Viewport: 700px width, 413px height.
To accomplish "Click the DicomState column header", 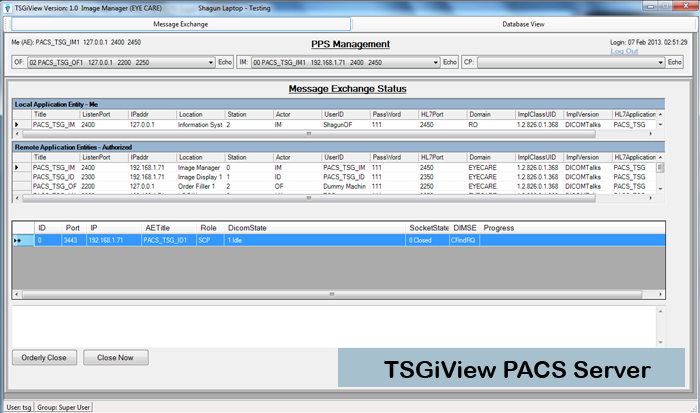I will [x=315, y=228].
